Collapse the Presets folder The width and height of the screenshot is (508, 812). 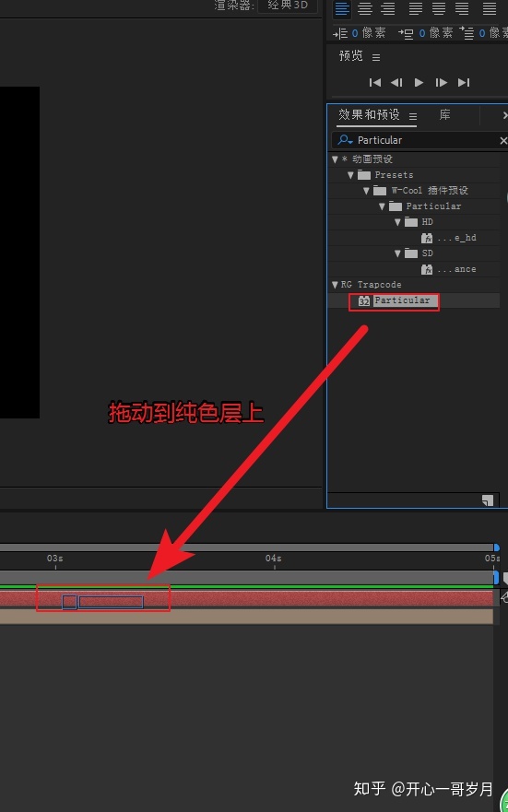(x=350, y=175)
